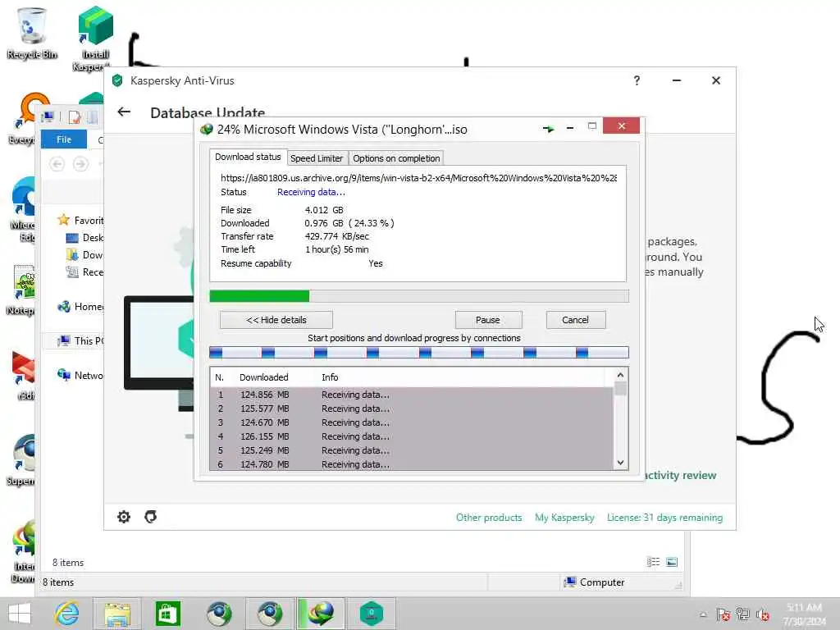Open Windows Store from the taskbar
The image size is (840, 630).
click(167, 614)
